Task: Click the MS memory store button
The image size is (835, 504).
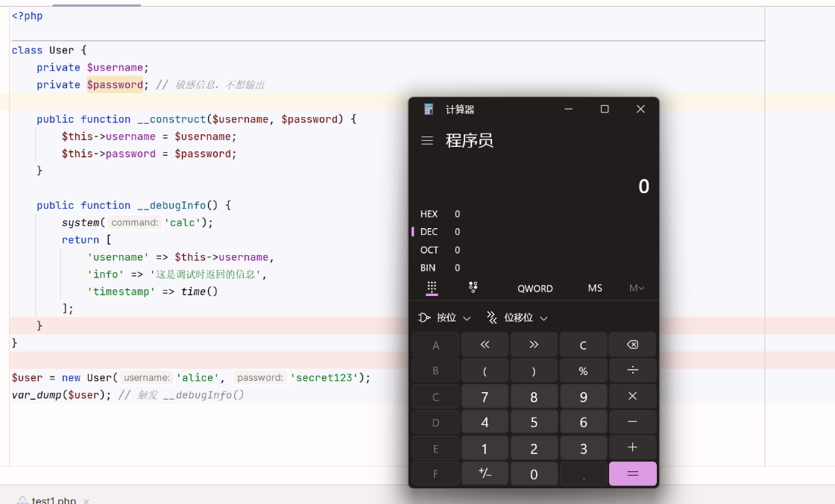Action: pos(595,289)
